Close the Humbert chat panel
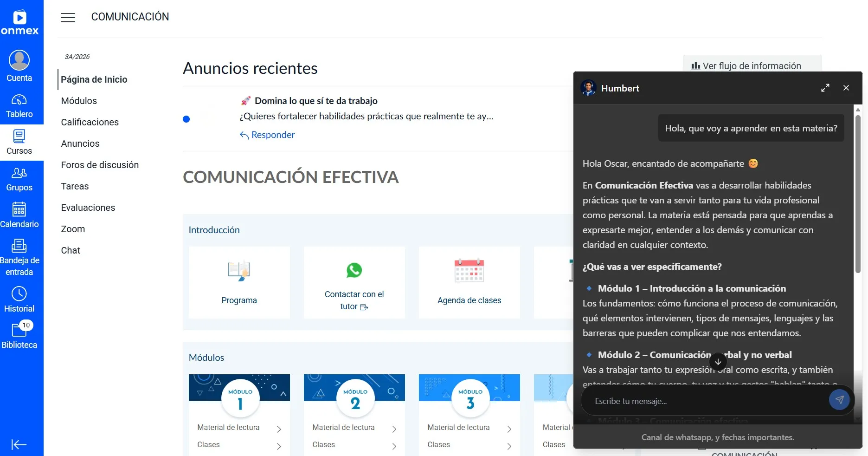 point(846,88)
